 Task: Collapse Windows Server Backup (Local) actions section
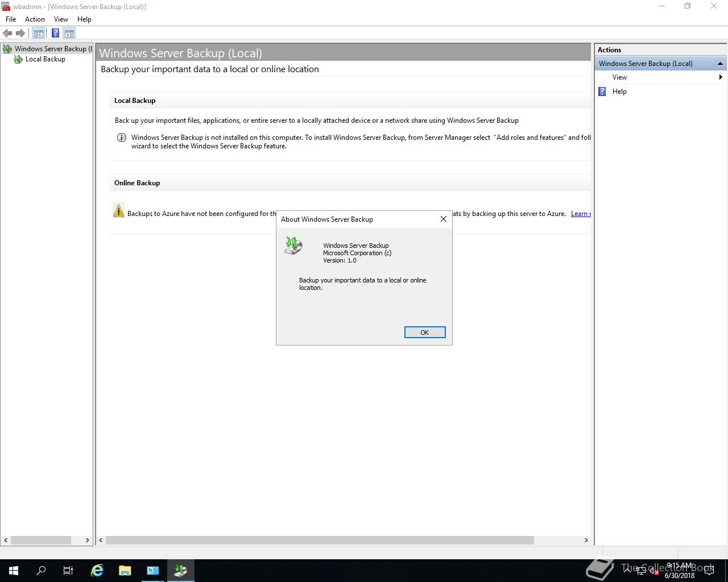click(x=719, y=64)
